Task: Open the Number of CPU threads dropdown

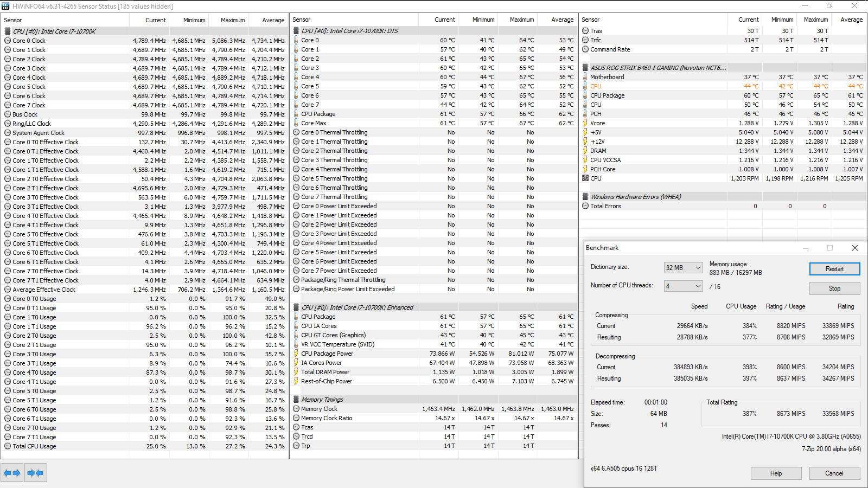Action: coord(684,286)
